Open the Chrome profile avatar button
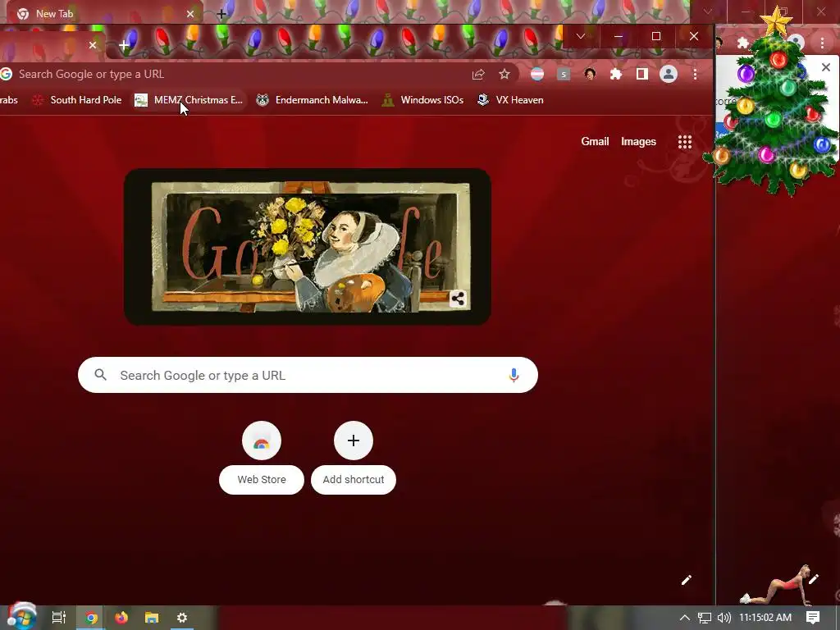Screen dimensions: 840x630 click(669, 75)
